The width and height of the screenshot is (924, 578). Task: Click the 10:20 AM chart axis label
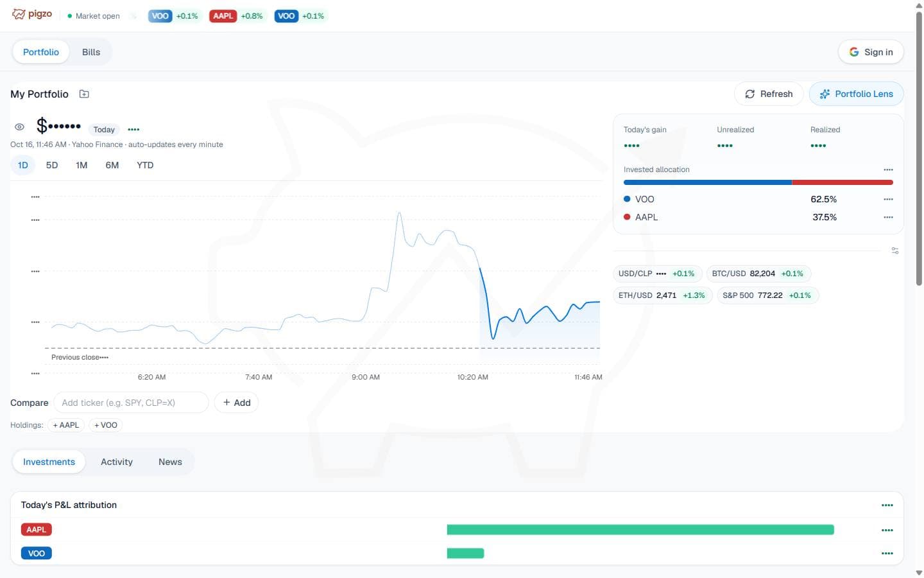473,377
